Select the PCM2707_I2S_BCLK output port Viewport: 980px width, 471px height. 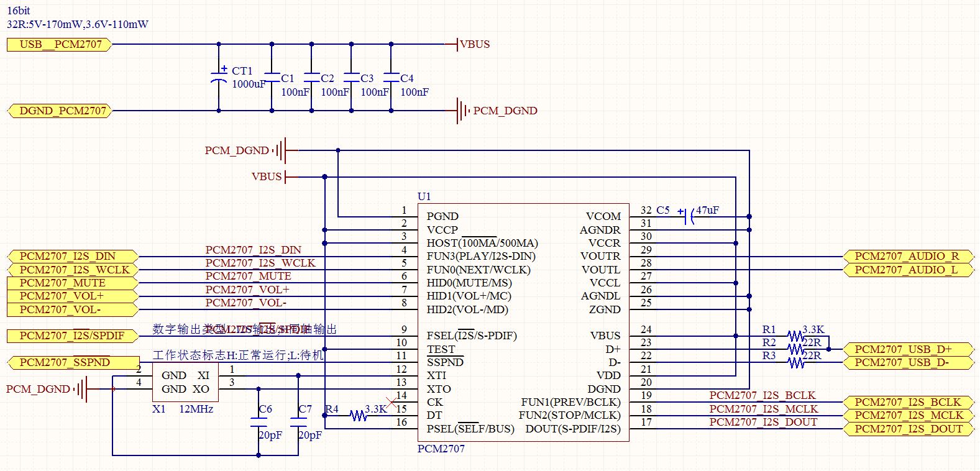tap(909, 402)
